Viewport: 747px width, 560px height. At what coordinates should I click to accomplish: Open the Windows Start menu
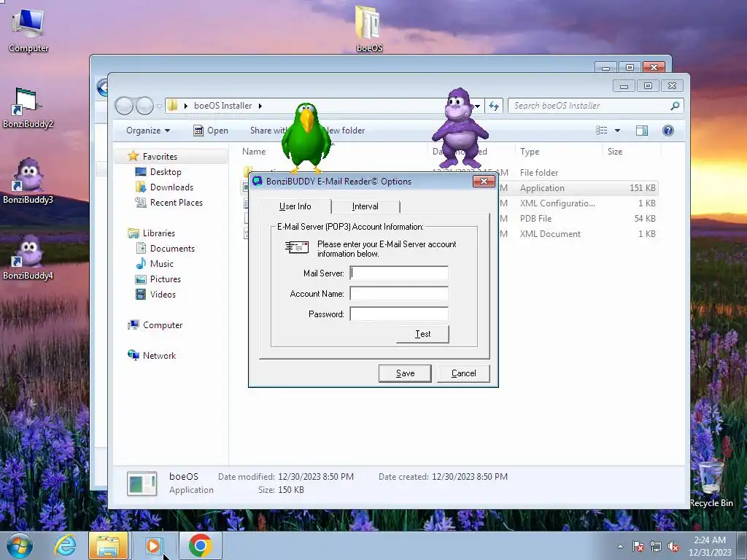click(x=19, y=545)
